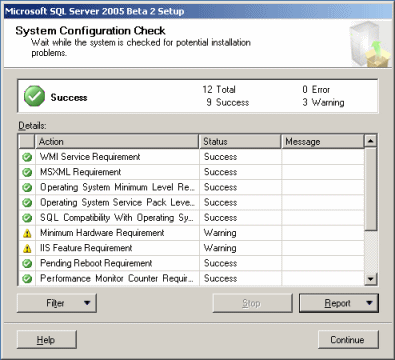The height and width of the screenshot is (360, 395).
Task: Click success icon beside Pending Reboot Requirement
Action: click(x=27, y=263)
